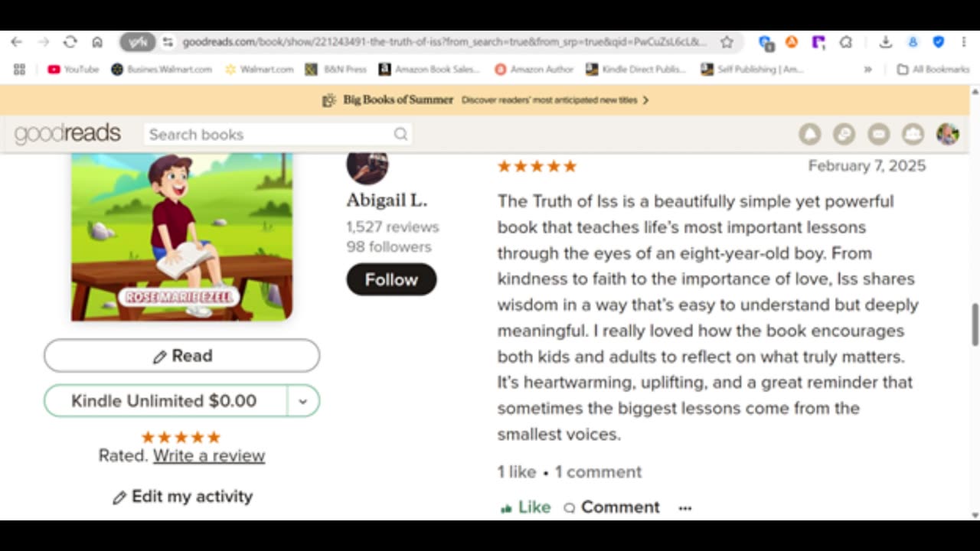Screen dimensions: 980x551
Task: Reload the page in browser
Action: coord(70,42)
